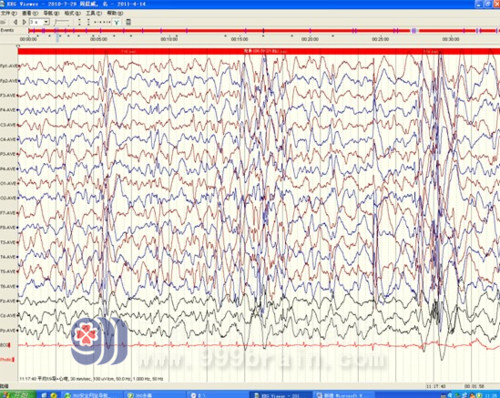Select the Fp2-AVE channel label
500x398 pixels.
8,81
